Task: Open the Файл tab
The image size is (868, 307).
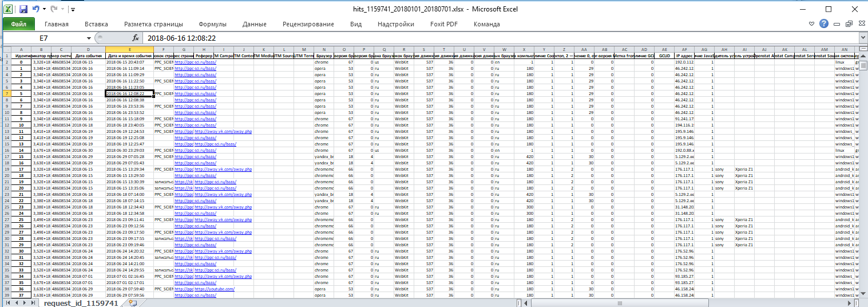Action: [18, 24]
